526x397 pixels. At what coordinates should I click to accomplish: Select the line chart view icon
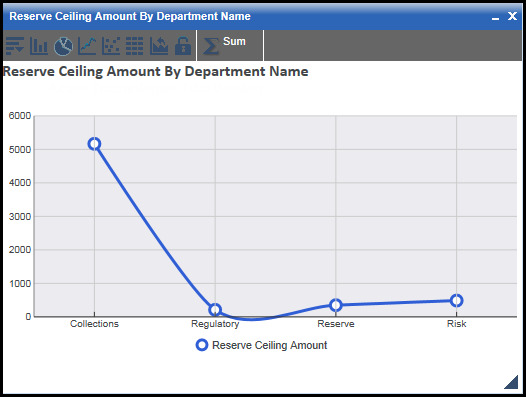coord(87,46)
